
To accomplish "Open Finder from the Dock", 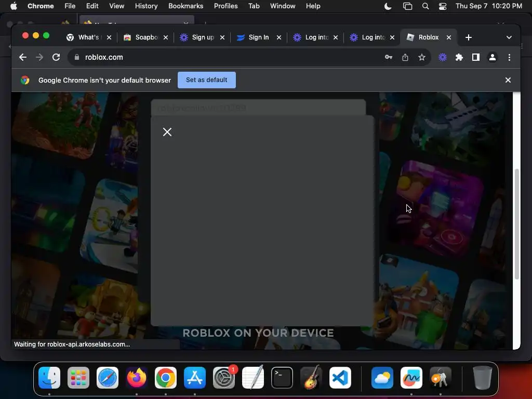I will [x=49, y=378].
